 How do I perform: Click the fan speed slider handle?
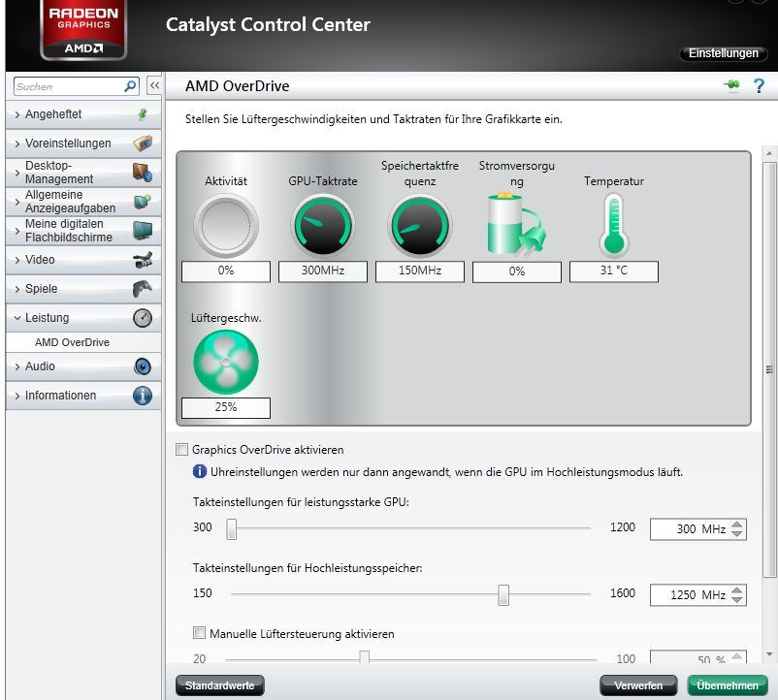[364, 658]
